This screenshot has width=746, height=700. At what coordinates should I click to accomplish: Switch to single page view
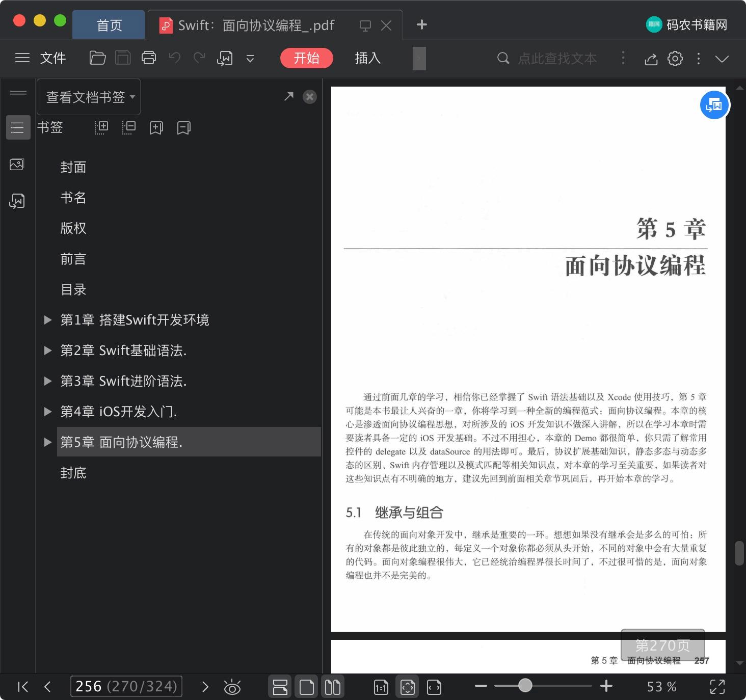307,687
